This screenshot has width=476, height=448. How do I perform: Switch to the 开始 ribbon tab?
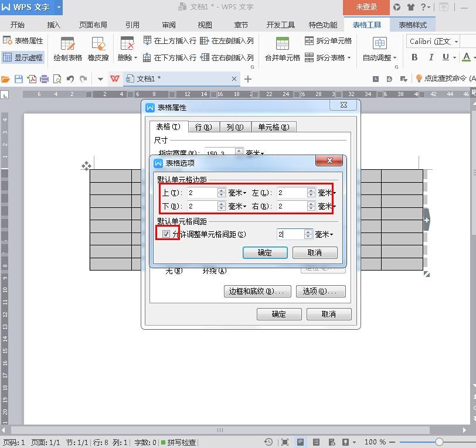18,25
